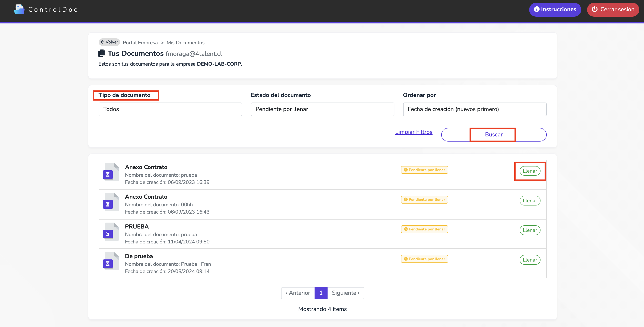Click the fmoraga@4talent.cl email text
Viewport: 644px width, 327px height.
[194, 54]
